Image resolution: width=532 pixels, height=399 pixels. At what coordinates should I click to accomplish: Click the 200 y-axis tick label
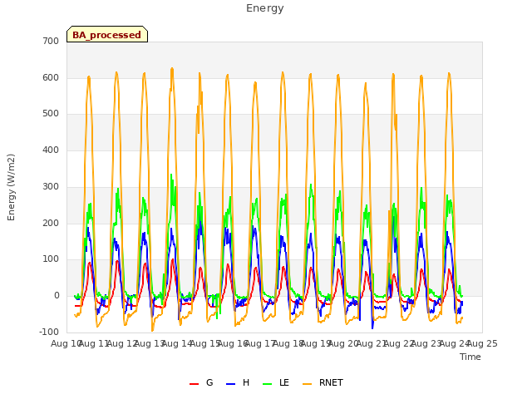51,223
